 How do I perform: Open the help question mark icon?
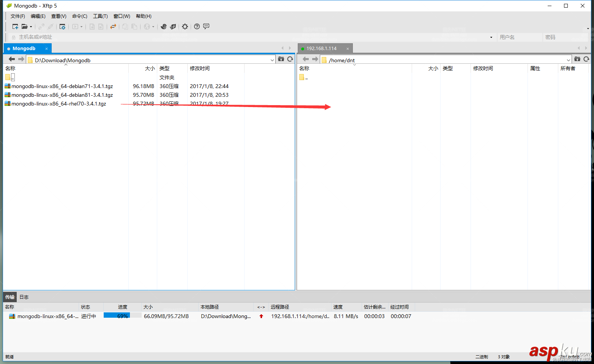click(x=197, y=26)
